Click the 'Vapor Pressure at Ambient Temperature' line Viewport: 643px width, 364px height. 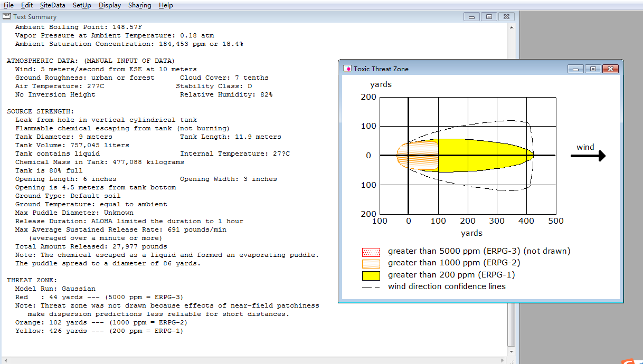115,35
